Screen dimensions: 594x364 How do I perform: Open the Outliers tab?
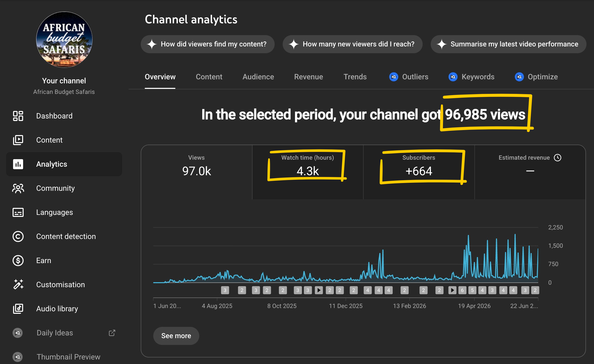409,77
